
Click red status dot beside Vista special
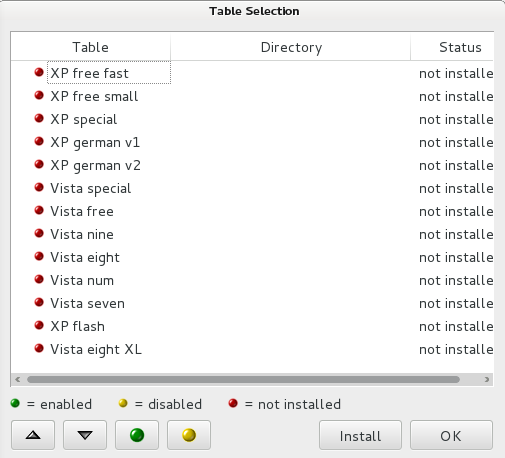pos(39,187)
